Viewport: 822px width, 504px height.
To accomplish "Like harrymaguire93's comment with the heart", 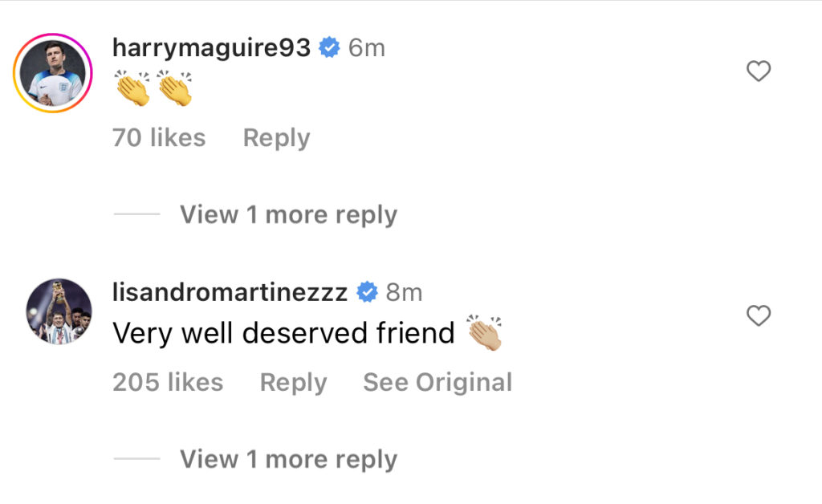I will [758, 71].
